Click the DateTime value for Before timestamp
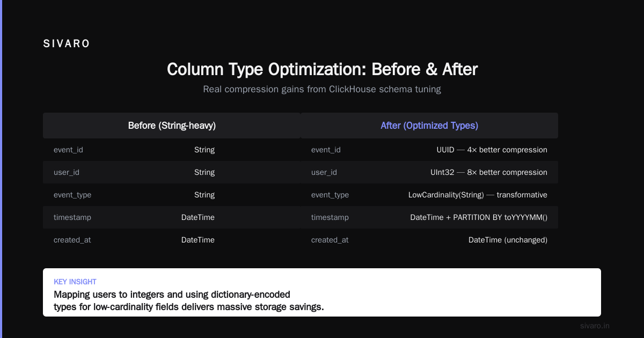 point(198,217)
